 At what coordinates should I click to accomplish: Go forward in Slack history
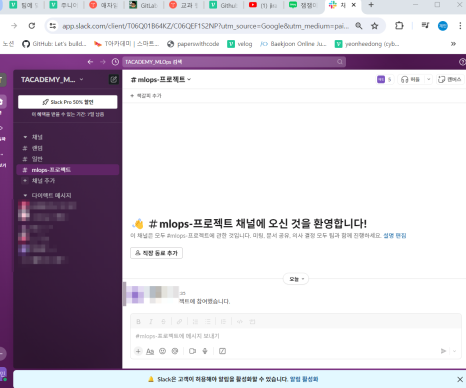(103, 62)
